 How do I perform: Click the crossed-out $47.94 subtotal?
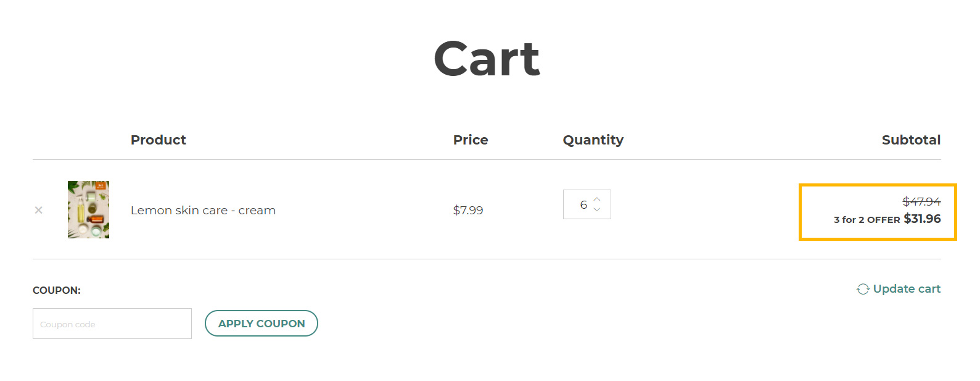(x=921, y=201)
